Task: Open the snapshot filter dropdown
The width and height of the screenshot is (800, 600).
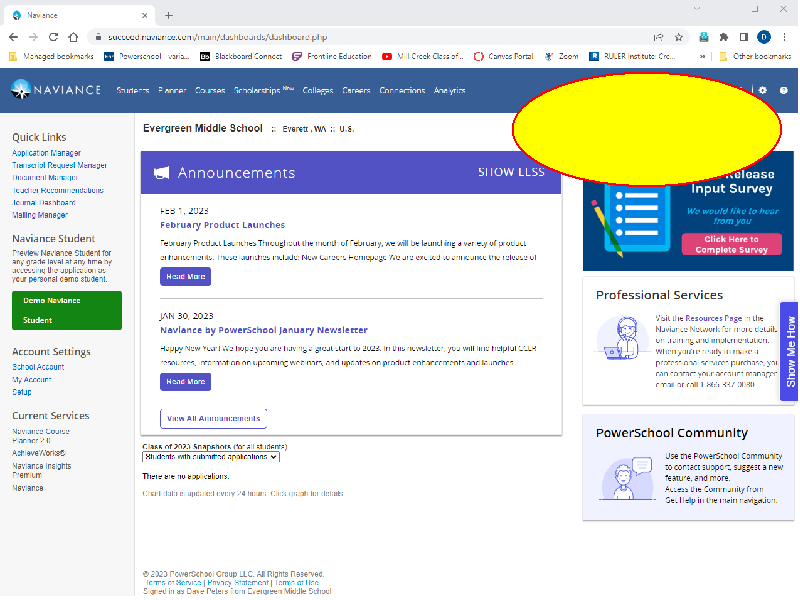Action: pyautogui.click(x=211, y=457)
